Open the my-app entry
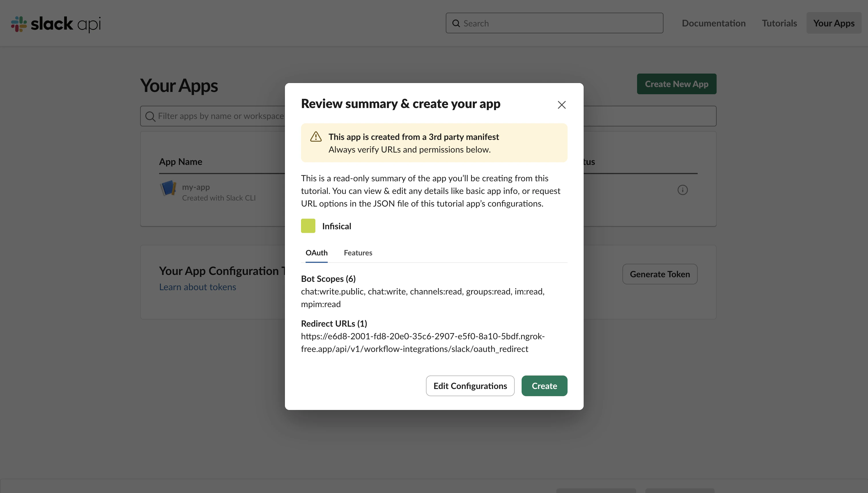Screen dimensions: 868x493 (x=196, y=187)
